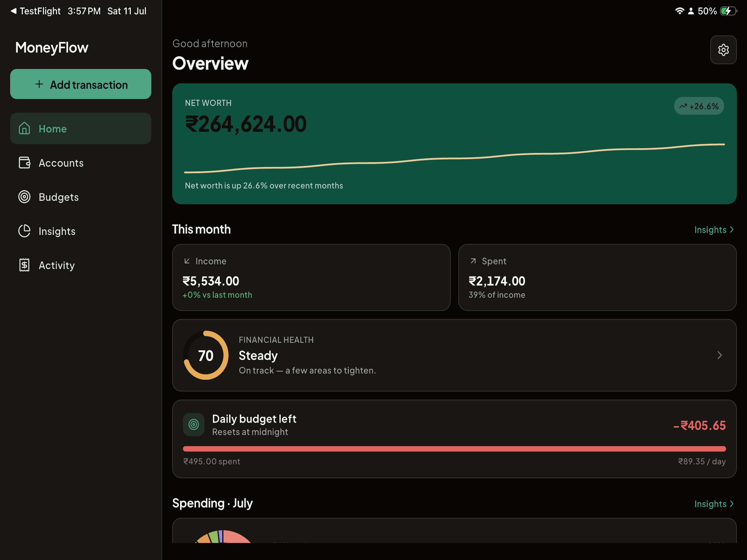The width and height of the screenshot is (747, 560).
Task: Tap the back arrow to TestFlight
Action: coord(13,11)
